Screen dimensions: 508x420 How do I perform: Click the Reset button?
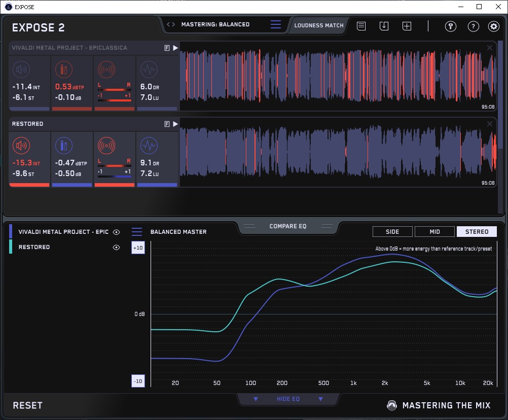(x=27, y=405)
